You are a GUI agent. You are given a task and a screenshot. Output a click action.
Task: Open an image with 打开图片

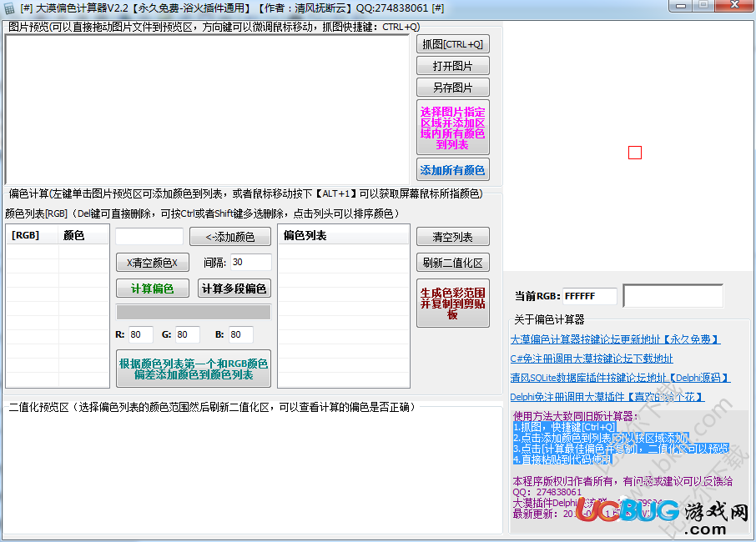453,66
